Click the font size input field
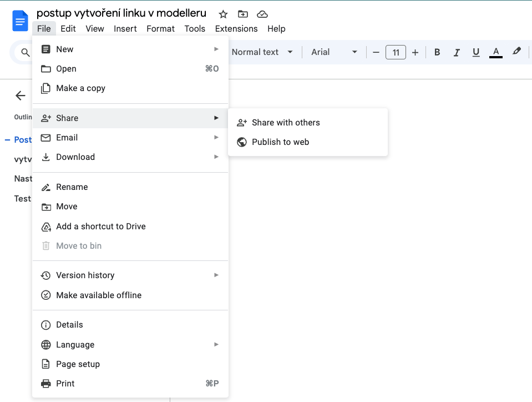532x402 pixels. 396,52
